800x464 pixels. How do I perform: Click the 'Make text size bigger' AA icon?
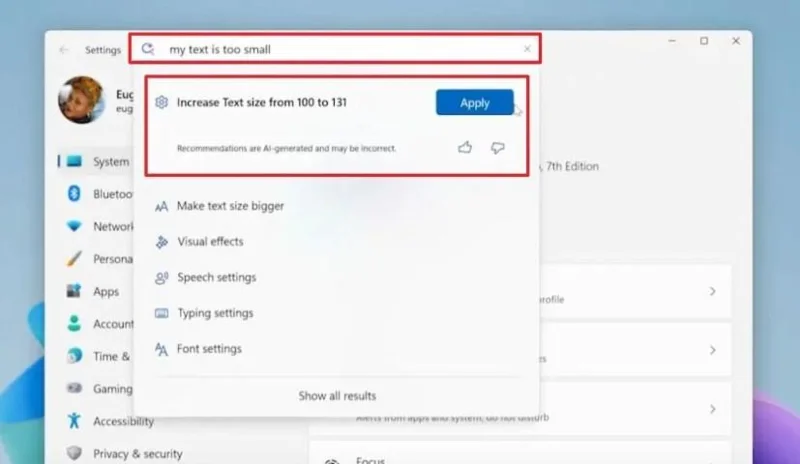161,206
